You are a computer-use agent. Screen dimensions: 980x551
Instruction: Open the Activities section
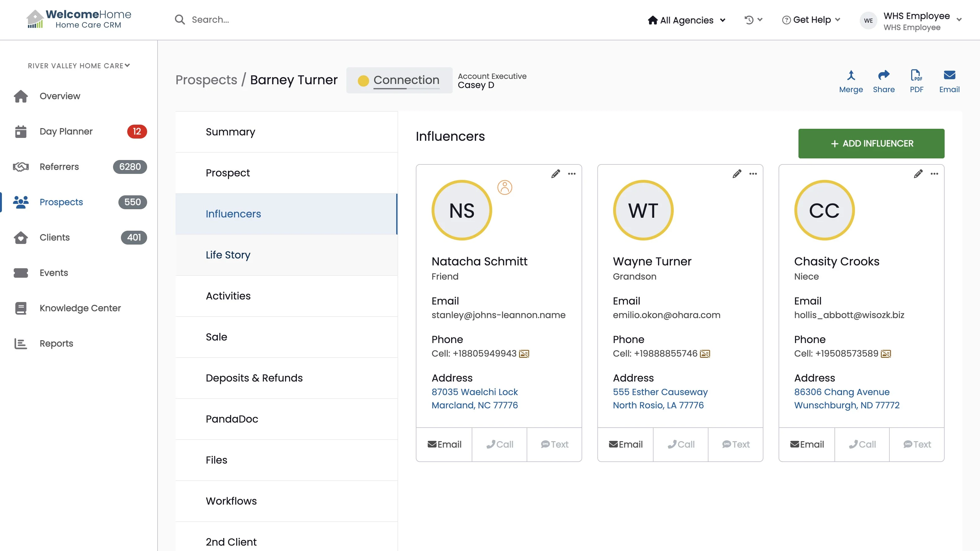228,296
